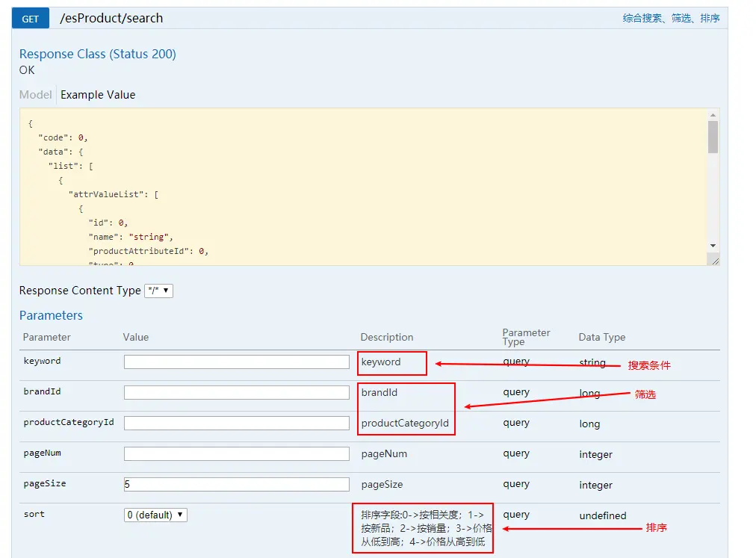This screenshot has height=558, width=756.
Task: Switch to the Model tab
Action: [36, 95]
